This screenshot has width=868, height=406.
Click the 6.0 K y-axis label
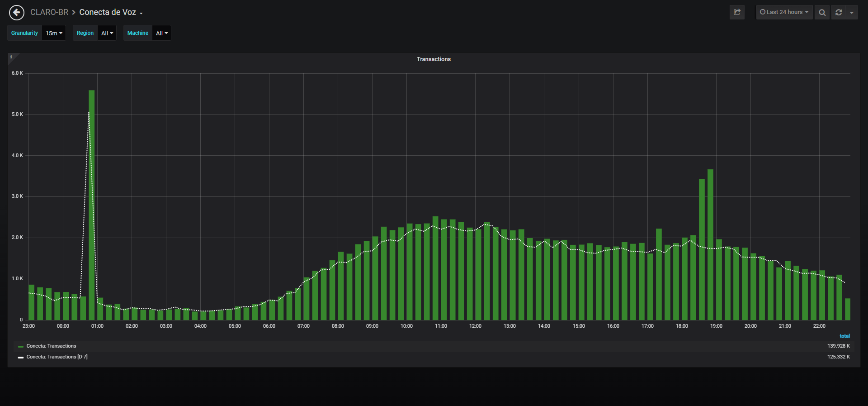(x=17, y=73)
